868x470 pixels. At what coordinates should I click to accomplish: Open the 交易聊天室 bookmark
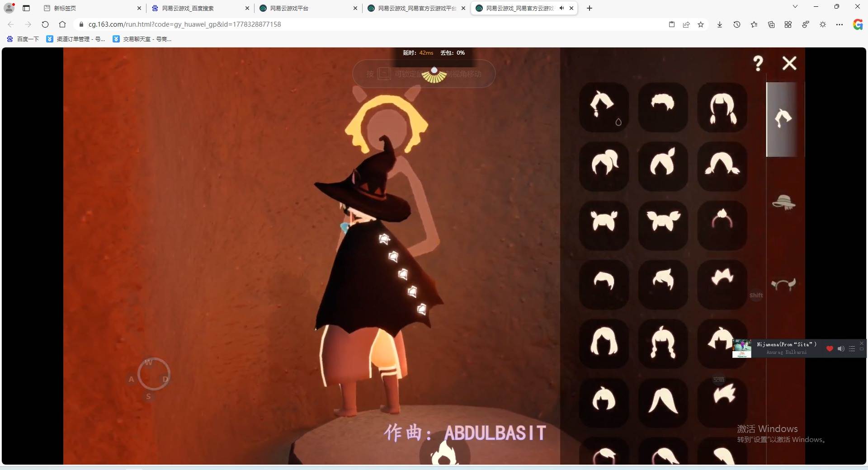pyautogui.click(x=142, y=39)
